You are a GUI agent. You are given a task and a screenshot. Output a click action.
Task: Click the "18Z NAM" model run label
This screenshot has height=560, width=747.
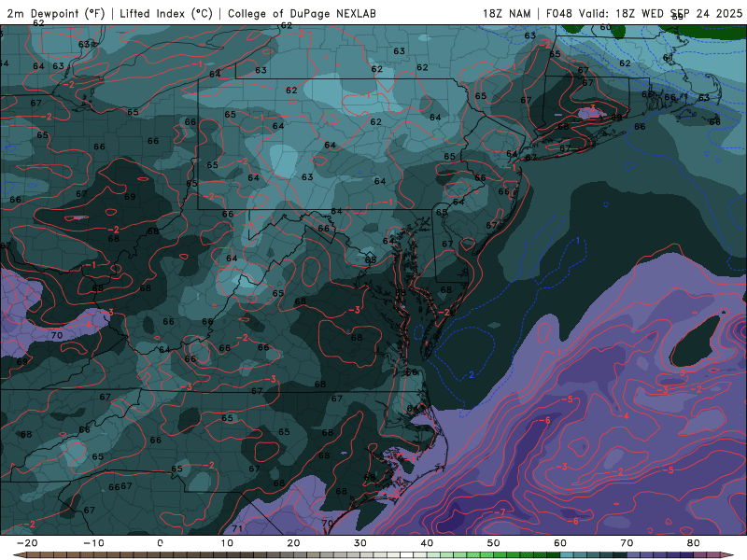point(506,14)
